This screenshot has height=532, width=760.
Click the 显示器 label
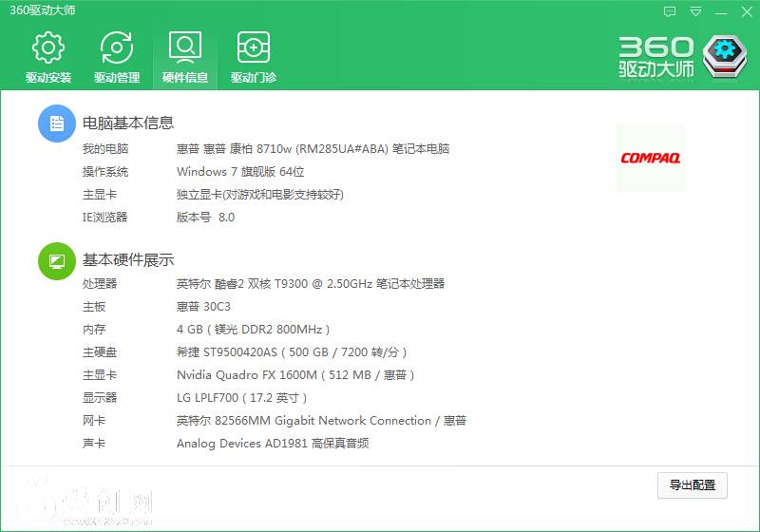coord(100,398)
